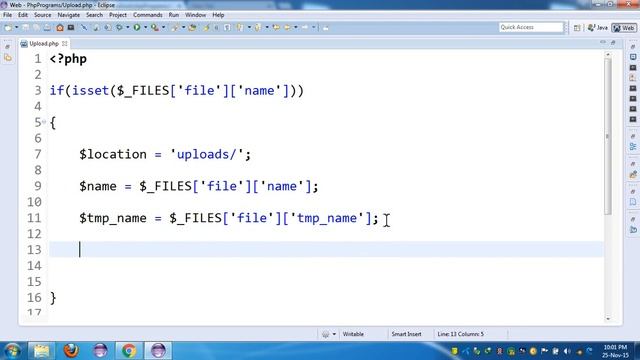Click the Debug bug toolbar icon
The height and width of the screenshot is (360, 640).
coord(119,27)
